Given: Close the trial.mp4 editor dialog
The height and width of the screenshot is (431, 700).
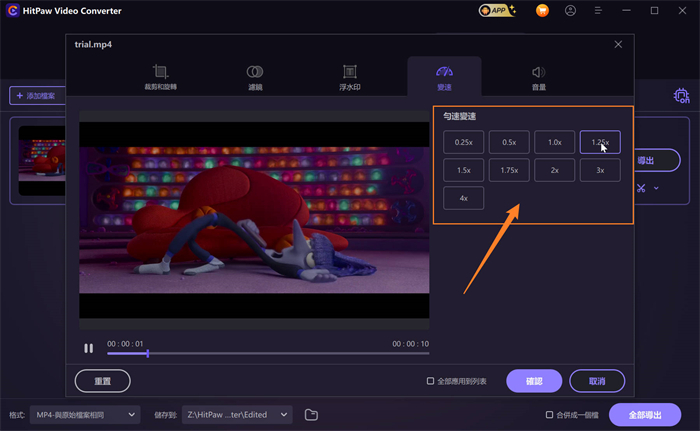Looking at the screenshot, I should [618, 44].
